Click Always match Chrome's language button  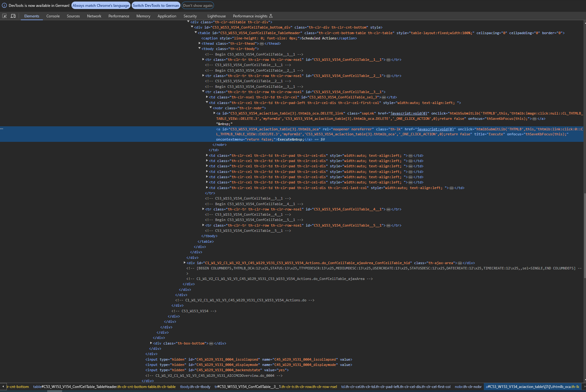click(x=101, y=6)
